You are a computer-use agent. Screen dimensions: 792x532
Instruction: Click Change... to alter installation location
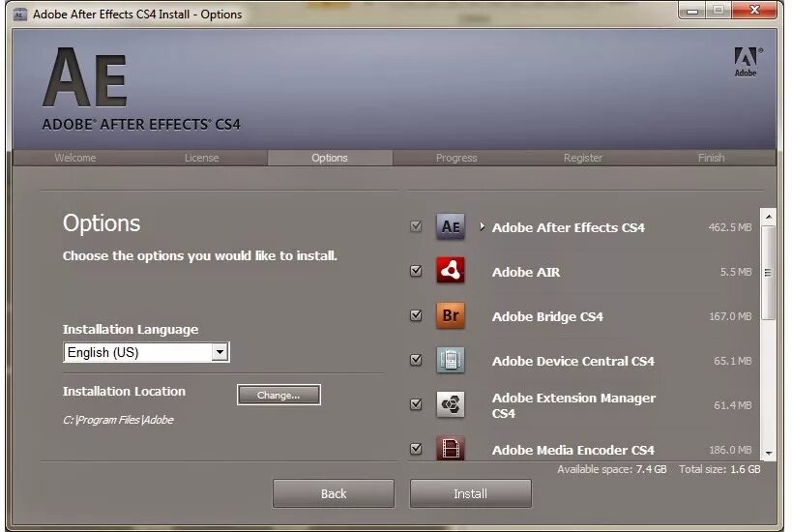click(279, 395)
